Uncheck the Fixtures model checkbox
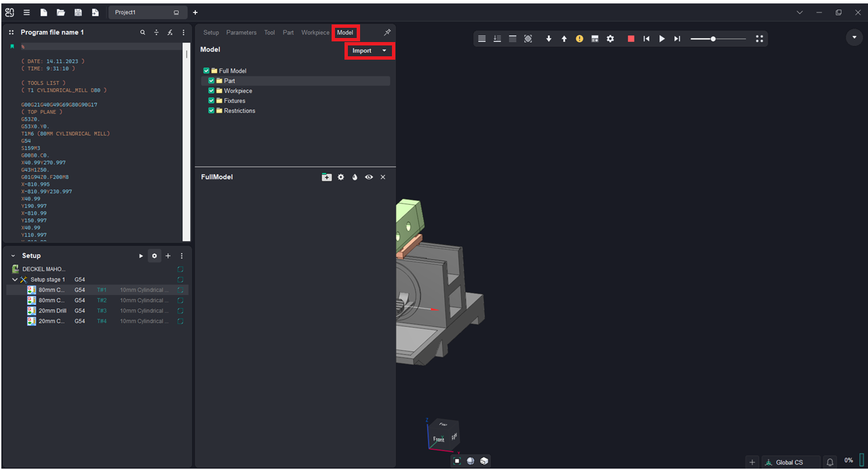 coord(212,101)
